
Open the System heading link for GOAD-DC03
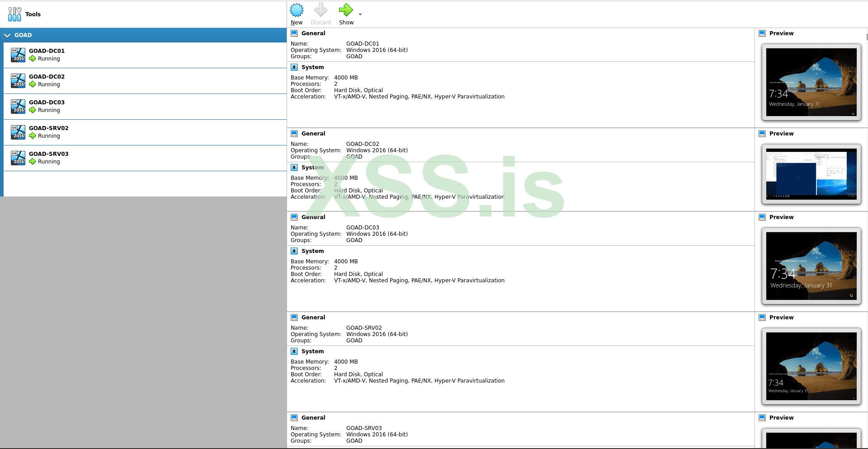[312, 251]
